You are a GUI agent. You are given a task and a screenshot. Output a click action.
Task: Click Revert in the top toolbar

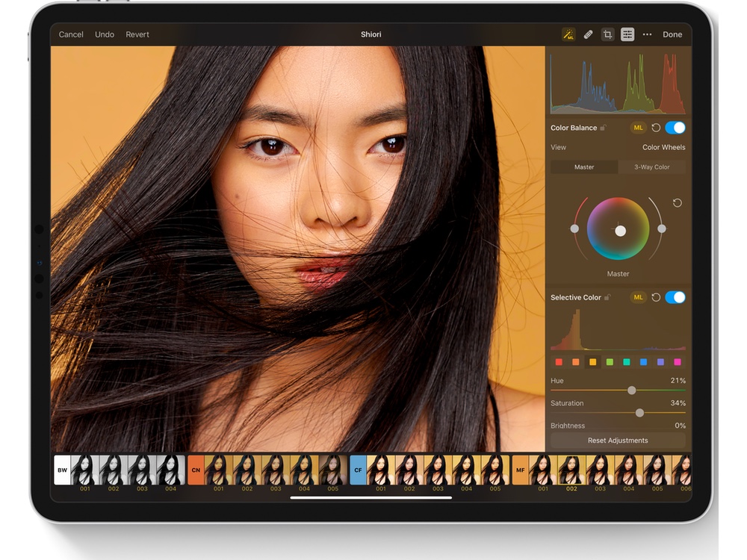point(137,34)
